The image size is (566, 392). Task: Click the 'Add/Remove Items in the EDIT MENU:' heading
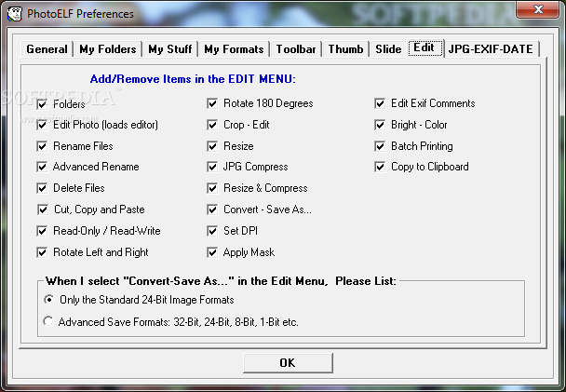193,79
